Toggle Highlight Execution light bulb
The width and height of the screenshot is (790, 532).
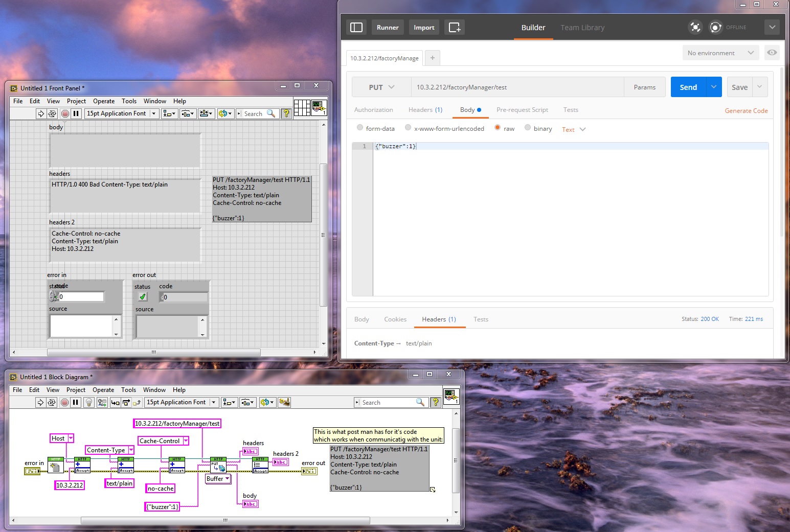89,402
